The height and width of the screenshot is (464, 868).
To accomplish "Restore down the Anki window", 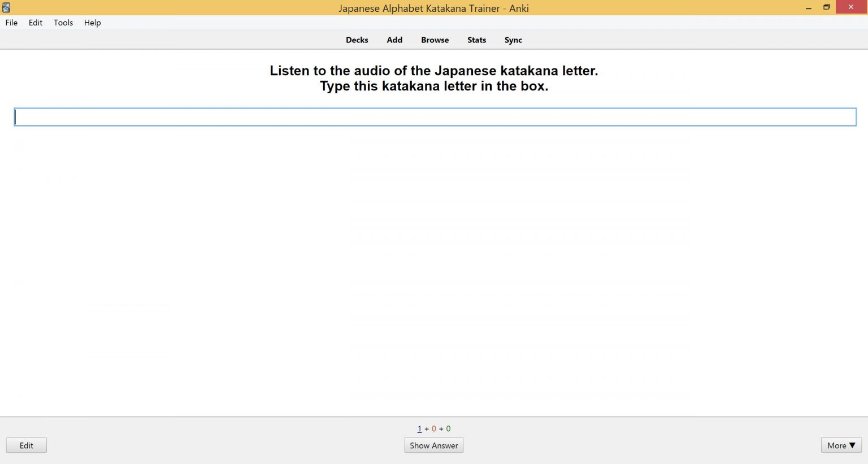I will (x=826, y=7).
